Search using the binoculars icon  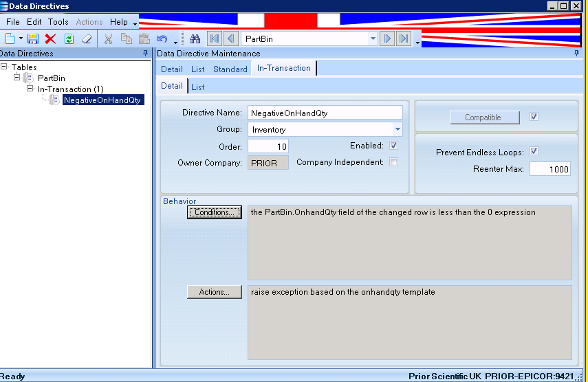tap(195, 39)
